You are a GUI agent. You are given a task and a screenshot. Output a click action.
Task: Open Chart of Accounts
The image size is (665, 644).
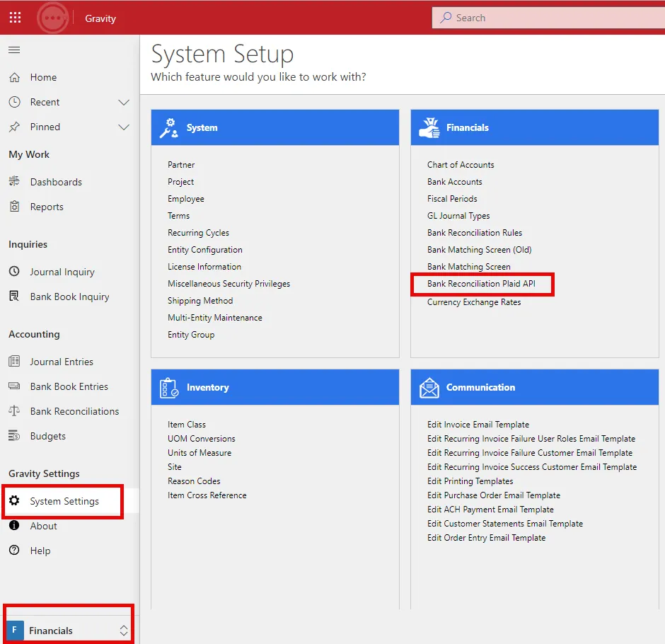[461, 165]
